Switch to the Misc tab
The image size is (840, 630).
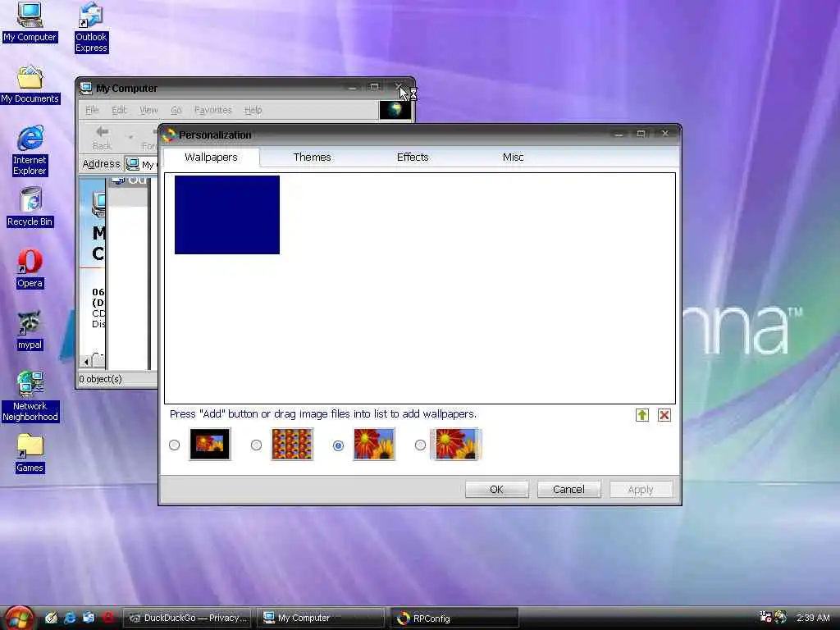(x=513, y=157)
